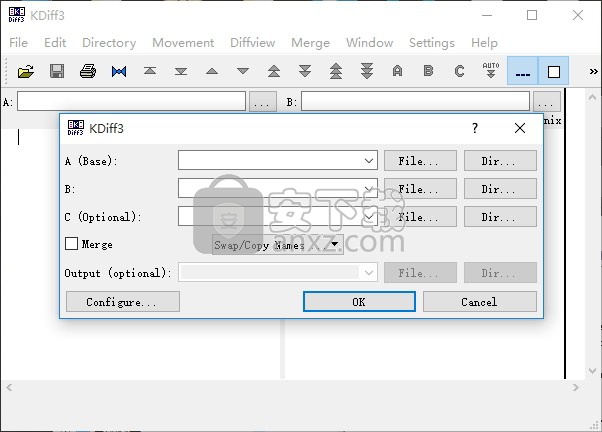This screenshot has width=602, height=432.
Task: Open the Edit menu
Action: (x=55, y=43)
